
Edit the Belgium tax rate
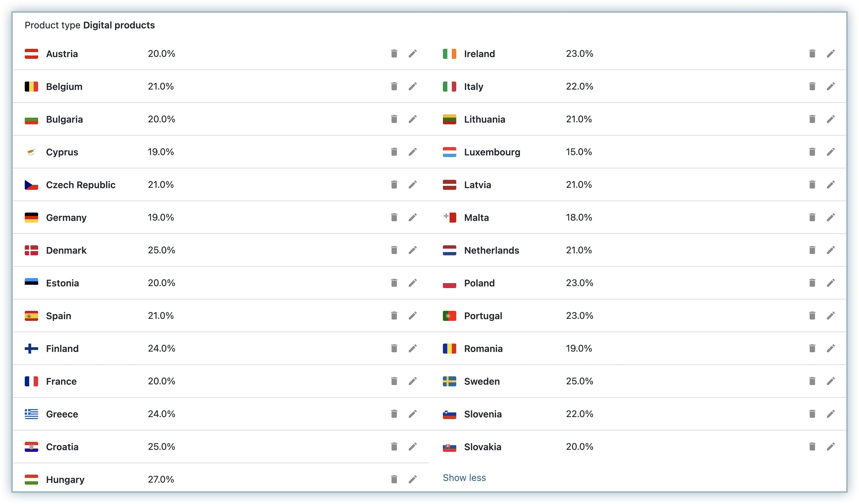coord(412,87)
